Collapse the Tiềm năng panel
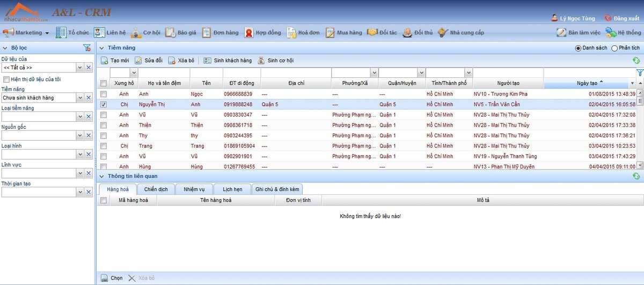 [102, 48]
